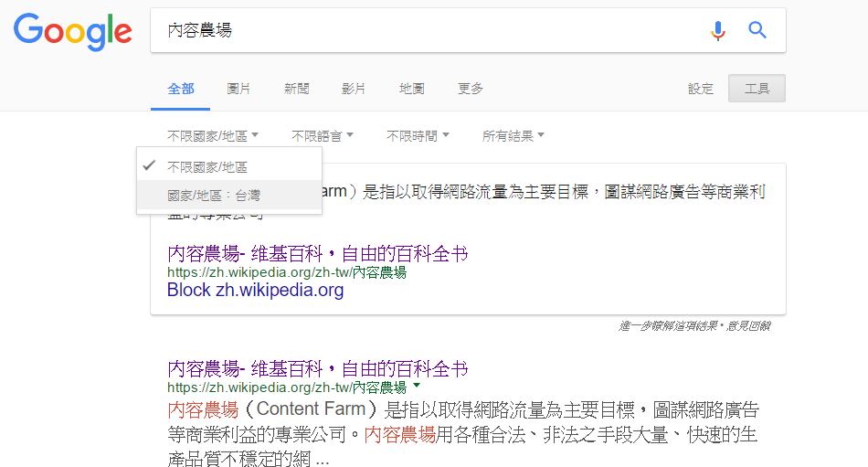
Task: Click the magnifying glass search icon
Action: pyautogui.click(x=757, y=30)
